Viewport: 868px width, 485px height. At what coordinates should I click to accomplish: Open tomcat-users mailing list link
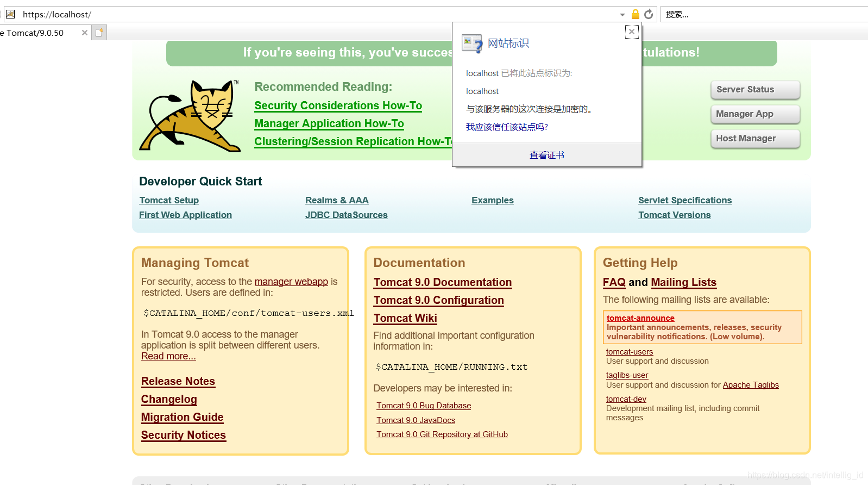pos(630,352)
